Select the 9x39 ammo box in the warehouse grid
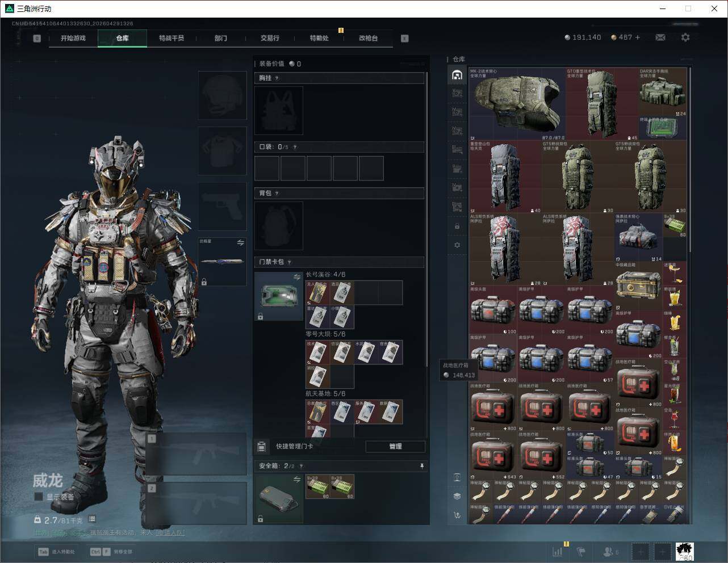This screenshot has width=728, height=563. (x=675, y=226)
